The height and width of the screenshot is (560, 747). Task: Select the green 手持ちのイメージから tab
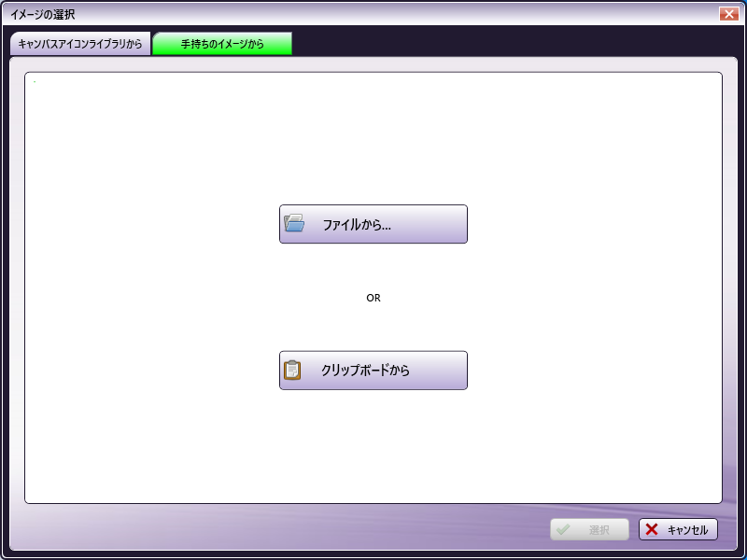click(222, 44)
